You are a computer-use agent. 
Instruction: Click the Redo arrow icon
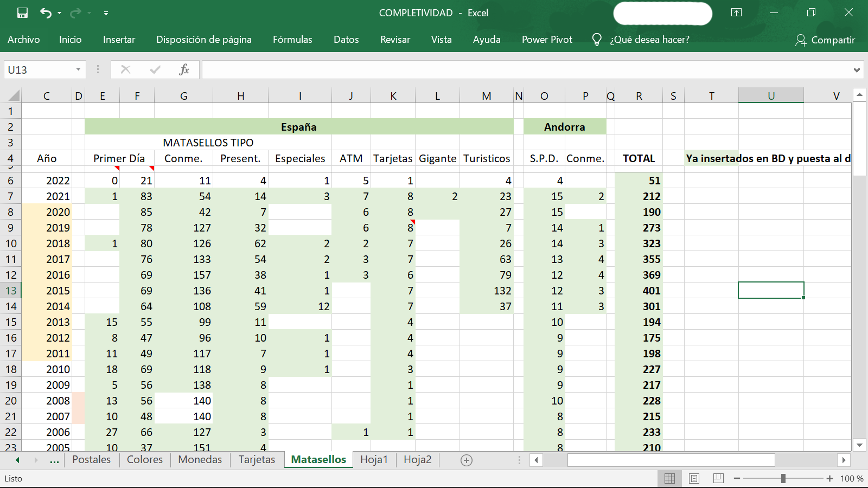tap(75, 13)
